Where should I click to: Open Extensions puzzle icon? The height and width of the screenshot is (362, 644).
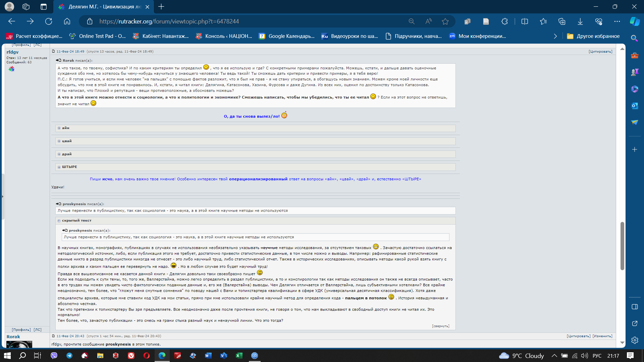point(504,21)
